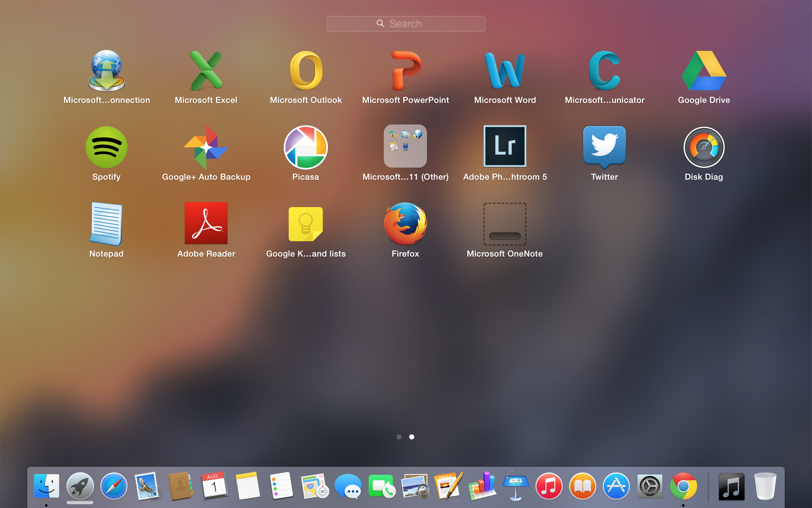Open Numbers chart icon in Dock

point(482,486)
